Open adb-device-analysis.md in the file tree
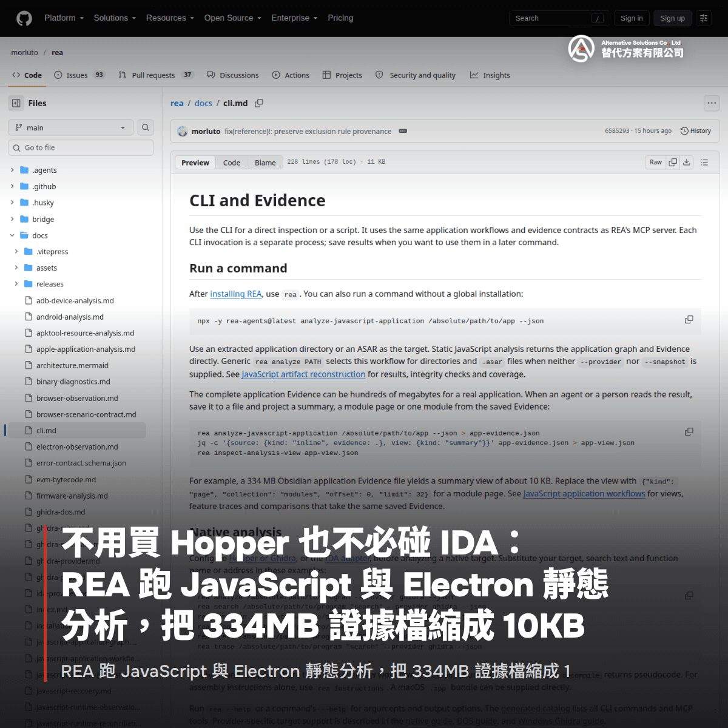Viewport: 728px width, 728px height. click(75, 300)
